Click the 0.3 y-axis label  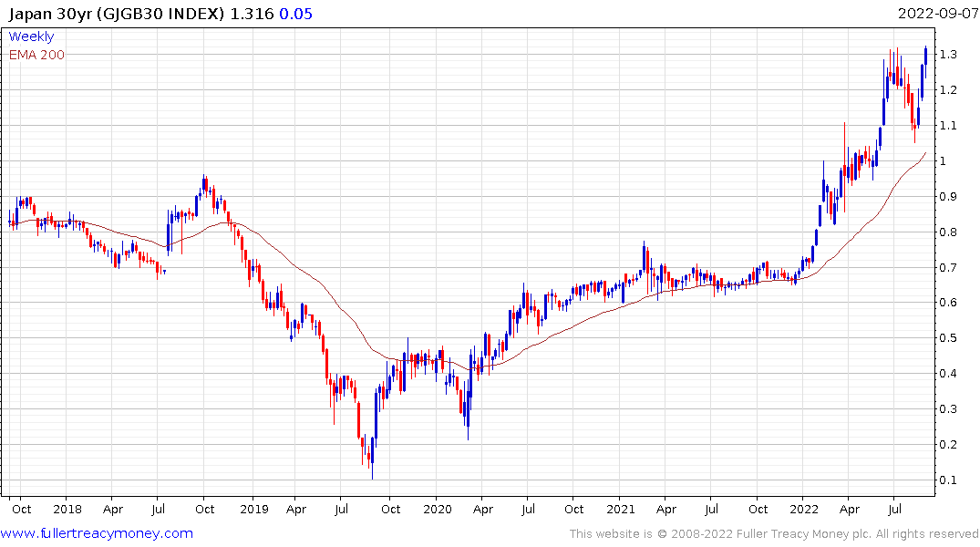pos(948,408)
